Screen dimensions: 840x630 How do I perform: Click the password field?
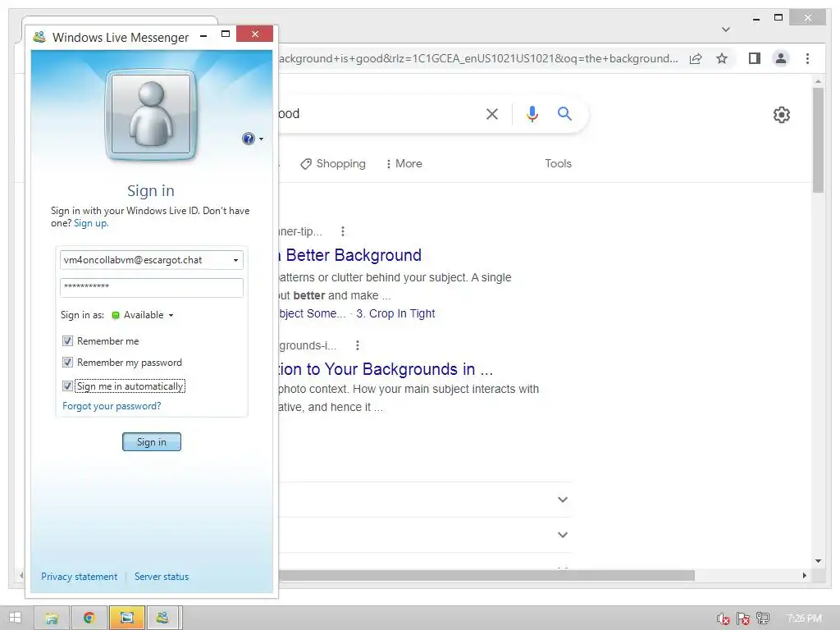pos(152,287)
